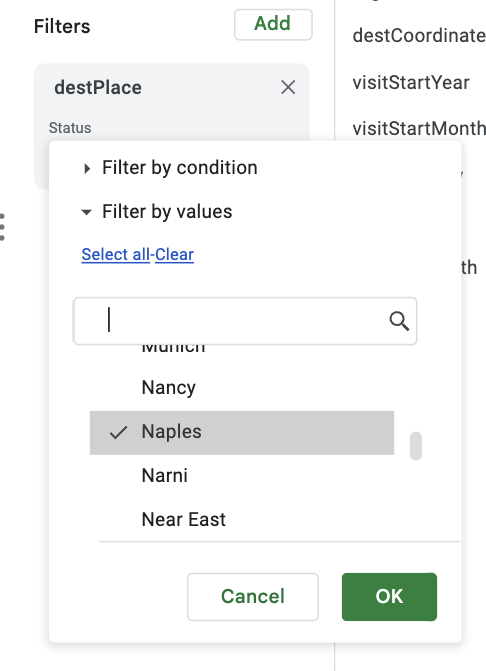Click the Filter by condition arrow triangle
Screen dimensions: 486x671
(x=87, y=169)
